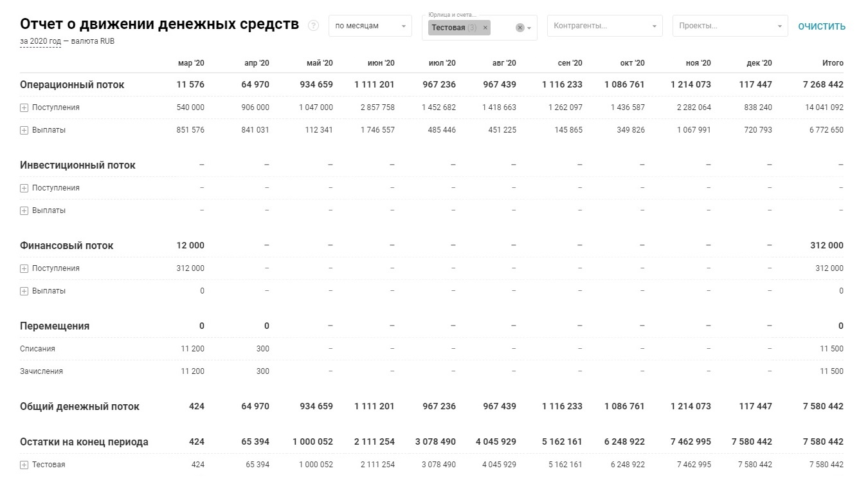This screenshot has width=868, height=502.
Task: Click Общий денежный поток total 7 580 442
Action: pos(823,406)
